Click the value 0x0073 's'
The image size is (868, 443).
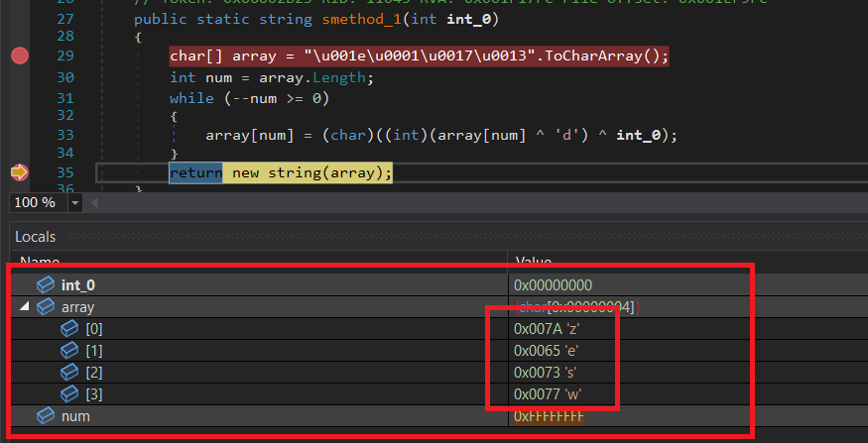(546, 373)
